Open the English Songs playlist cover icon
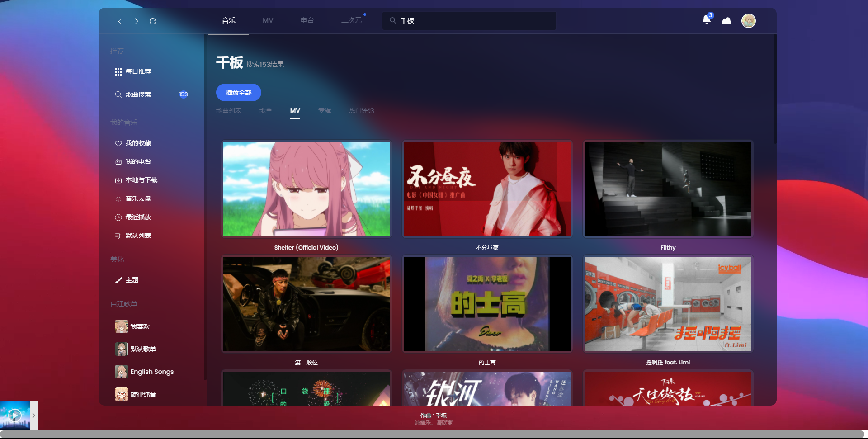 tap(121, 372)
